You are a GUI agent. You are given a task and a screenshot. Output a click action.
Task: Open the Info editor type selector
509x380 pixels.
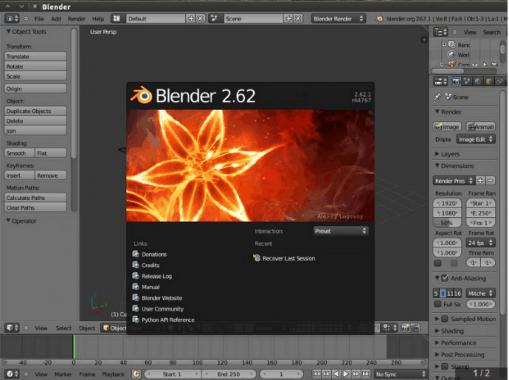tap(12, 18)
